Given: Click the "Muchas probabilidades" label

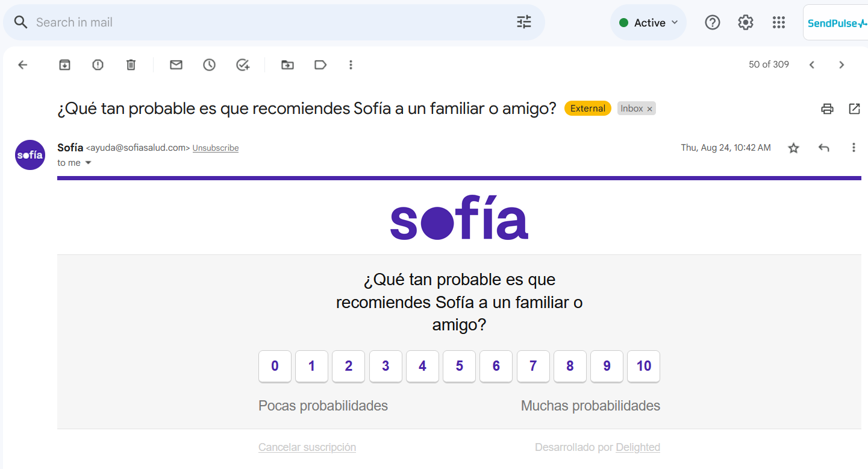Looking at the screenshot, I should tap(590, 406).
